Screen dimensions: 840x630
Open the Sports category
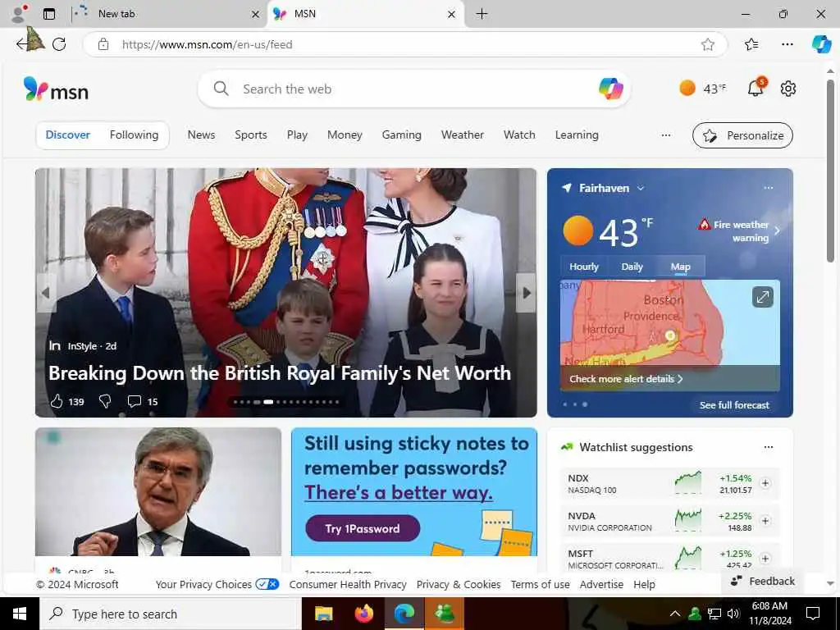coord(251,135)
